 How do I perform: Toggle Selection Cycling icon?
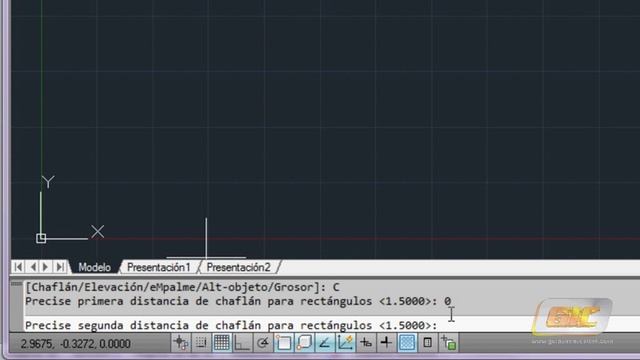(x=448, y=342)
